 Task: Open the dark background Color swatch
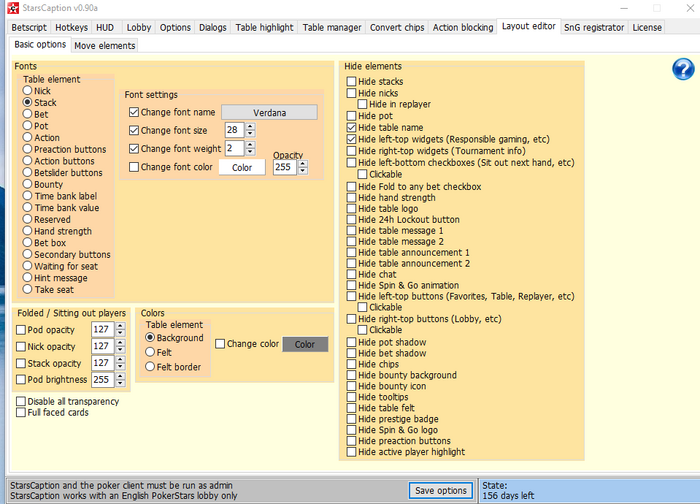pos(304,344)
